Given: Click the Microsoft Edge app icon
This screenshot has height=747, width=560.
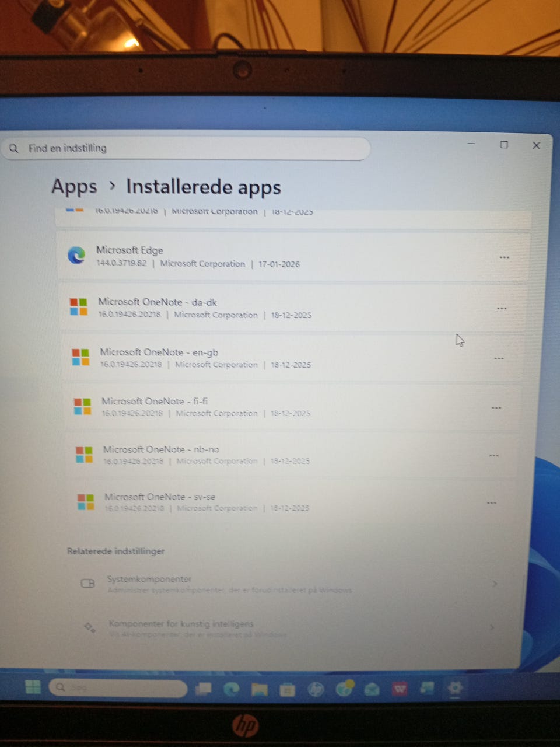Looking at the screenshot, I should pos(76,256).
